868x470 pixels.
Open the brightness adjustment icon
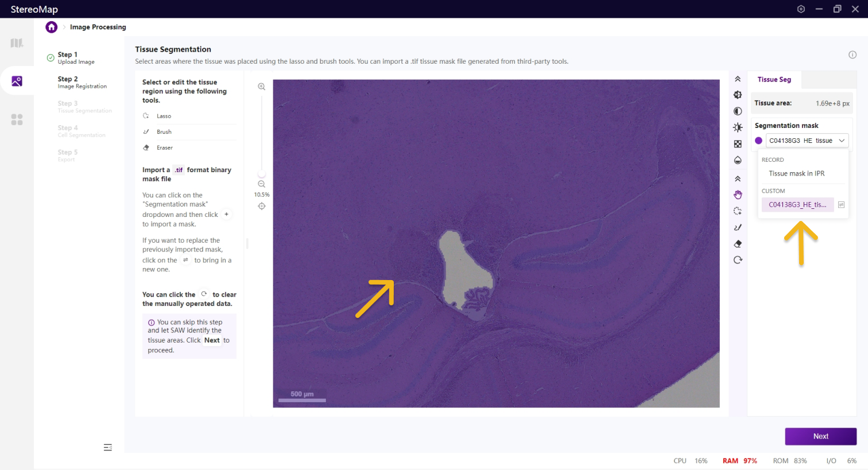pos(738,127)
